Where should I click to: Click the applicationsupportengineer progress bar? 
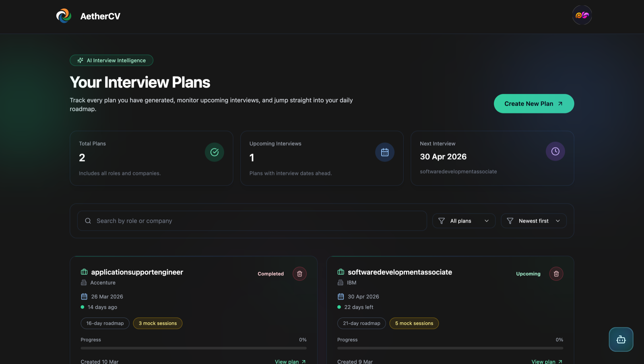click(x=194, y=348)
